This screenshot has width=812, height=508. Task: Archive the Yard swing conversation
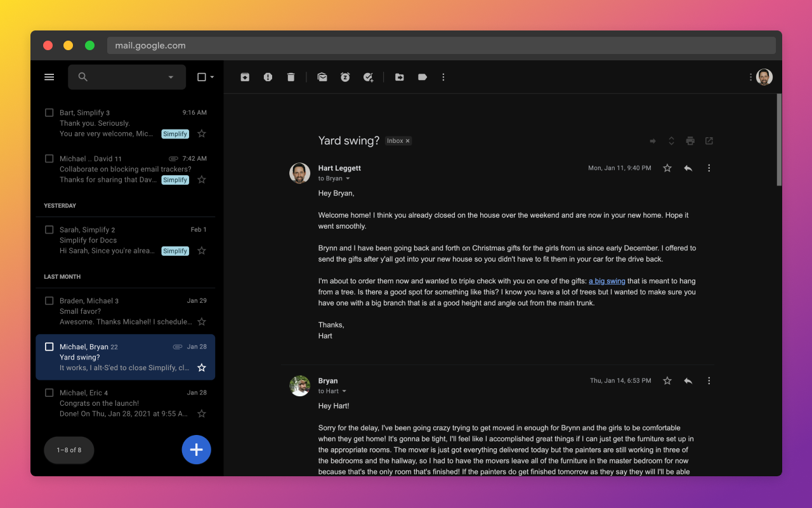(x=245, y=77)
